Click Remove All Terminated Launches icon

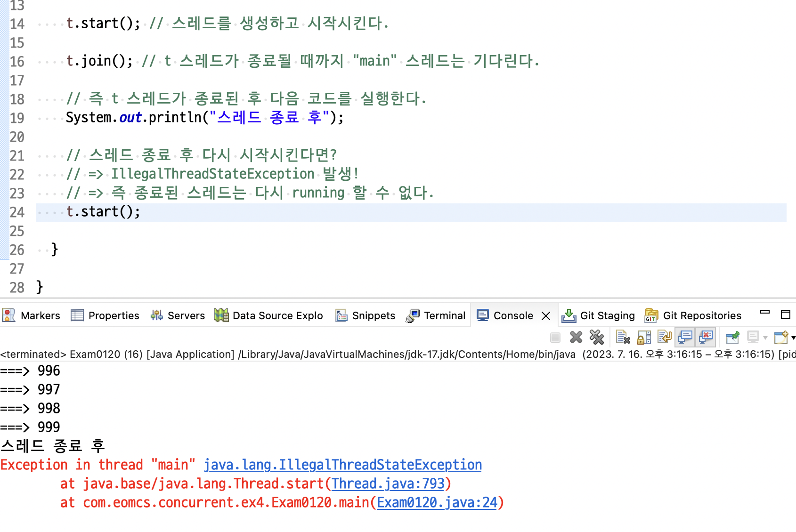(597, 337)
